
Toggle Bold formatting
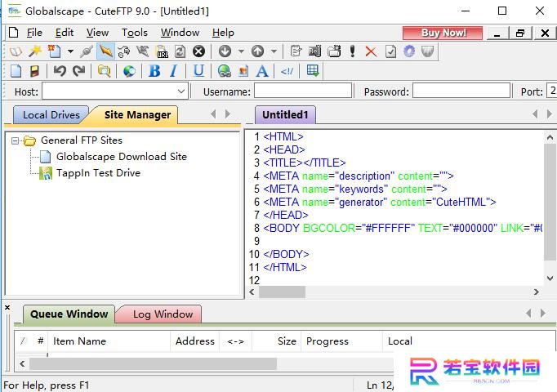coord(154,71)
